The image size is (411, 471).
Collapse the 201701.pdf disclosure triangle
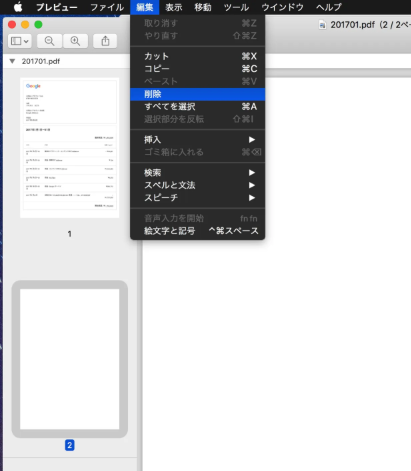click(x=12, y=61)
